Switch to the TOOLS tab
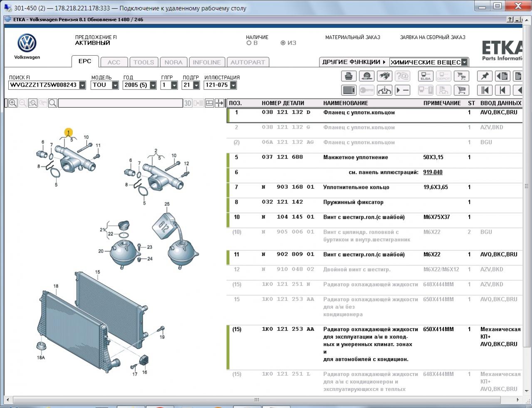The image size is (532, 408). (x=144, y=62)
